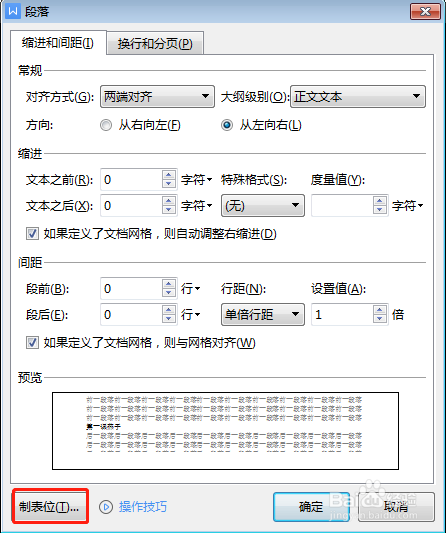
Task: Open the 制表位 settings button
Action: pos(50,506)
